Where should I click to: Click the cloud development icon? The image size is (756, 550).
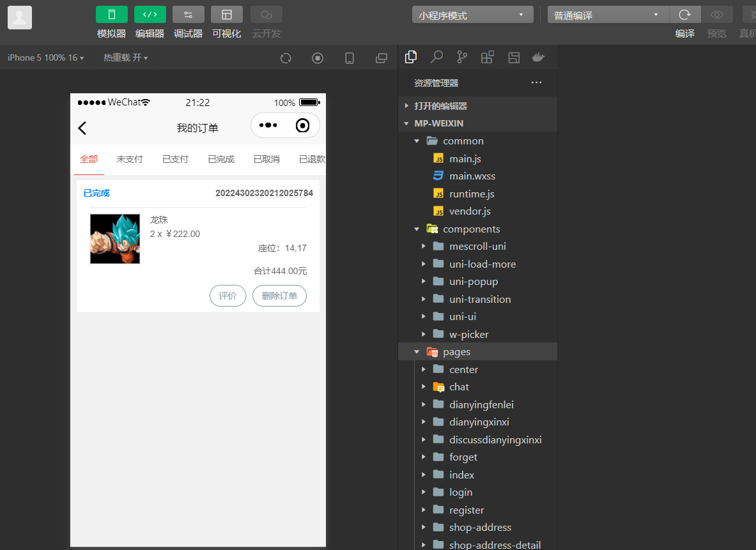click(266, 15)
